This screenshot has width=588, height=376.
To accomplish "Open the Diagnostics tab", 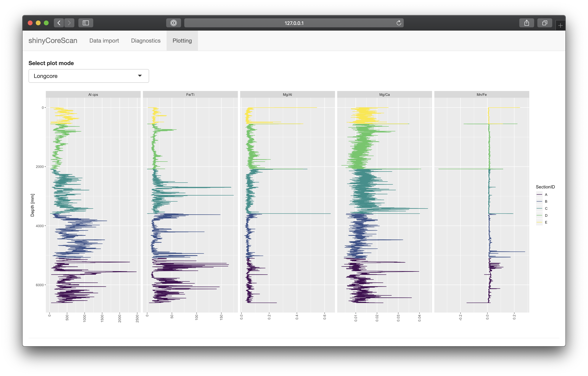I will pos(146,41).
